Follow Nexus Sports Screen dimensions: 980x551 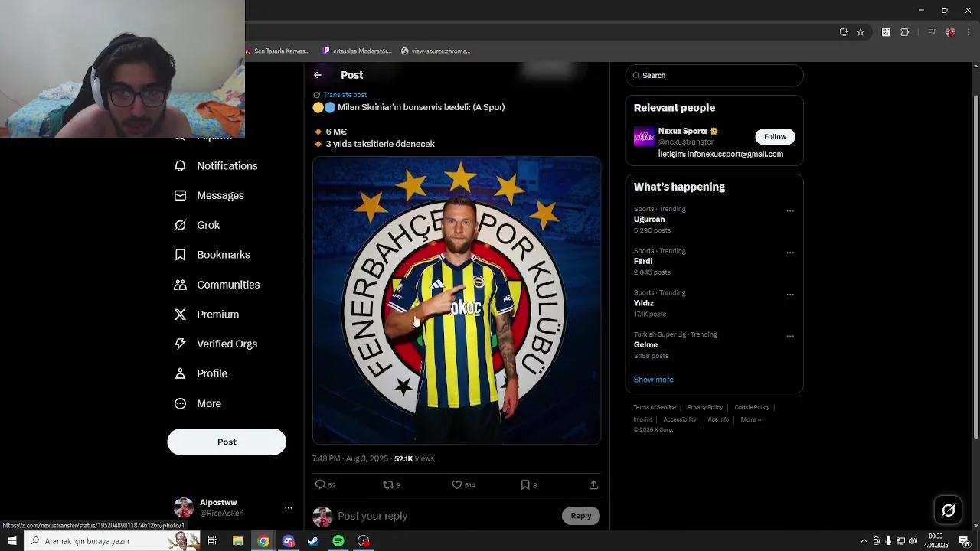(775, 136)
